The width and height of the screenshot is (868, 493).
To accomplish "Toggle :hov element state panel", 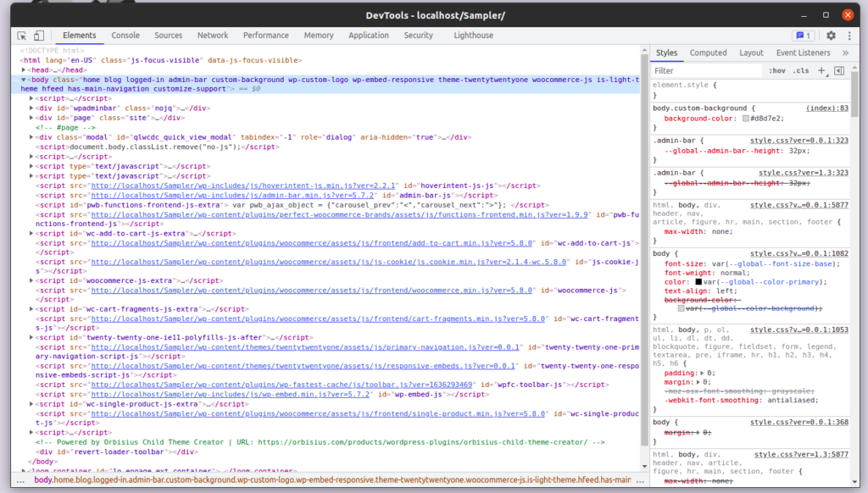I will tap(776, 71).
